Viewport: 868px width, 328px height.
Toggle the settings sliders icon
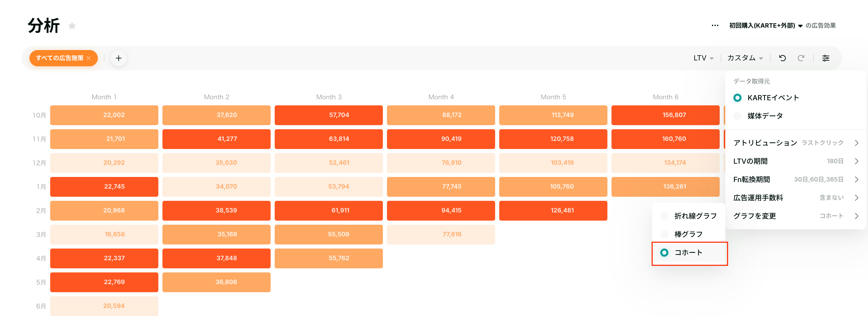[826, 58]
